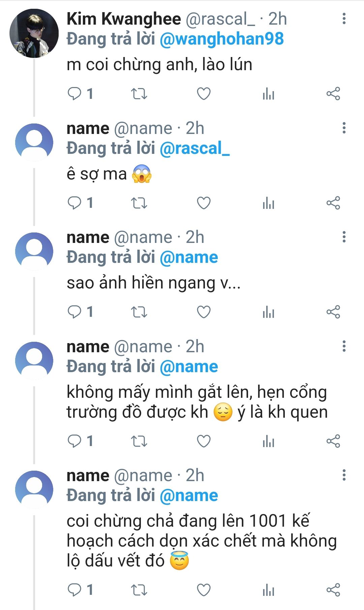Open more options on 'ê sợ ma' tweet
364x610 pixels.
pyautogui.click(x=344, y=128)
